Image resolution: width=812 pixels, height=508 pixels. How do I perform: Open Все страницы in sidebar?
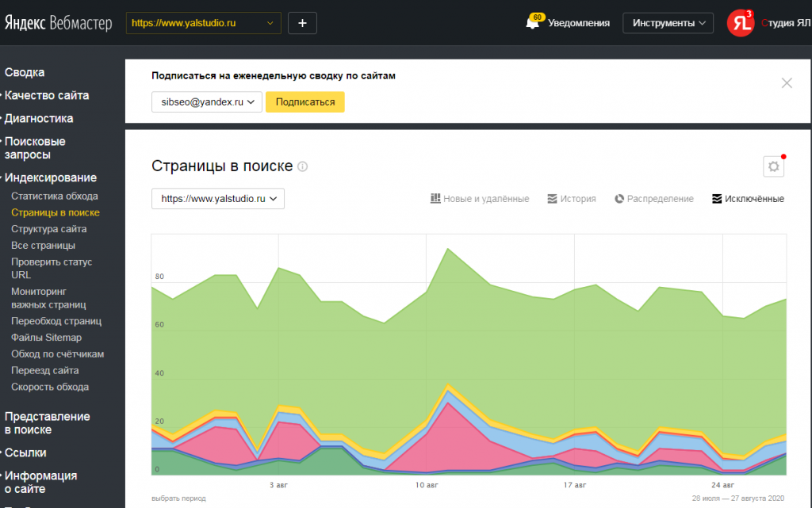point(43,246)
